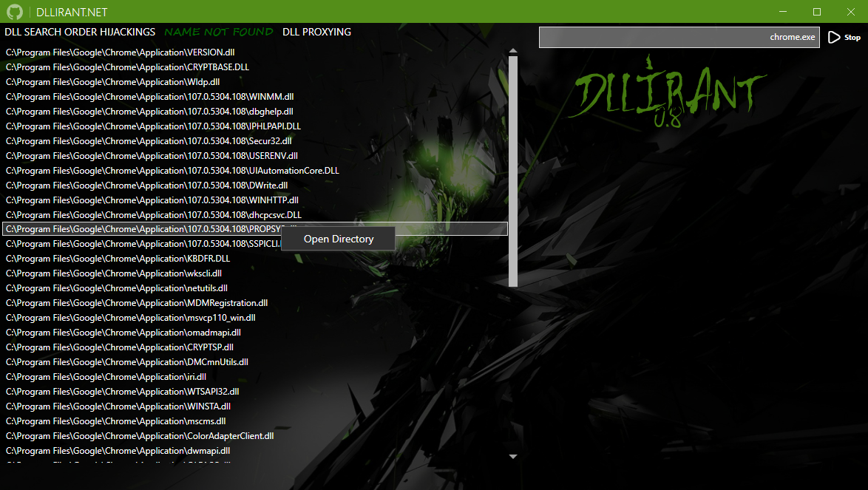
Task: Select the CRYPTSP.dll path row
Action: pos(255,347)
